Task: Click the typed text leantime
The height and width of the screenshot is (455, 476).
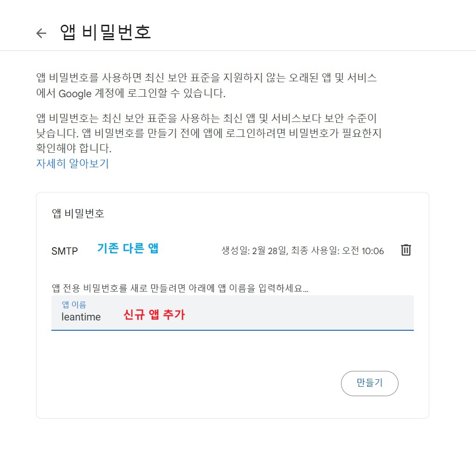Action: coord(81,317)
